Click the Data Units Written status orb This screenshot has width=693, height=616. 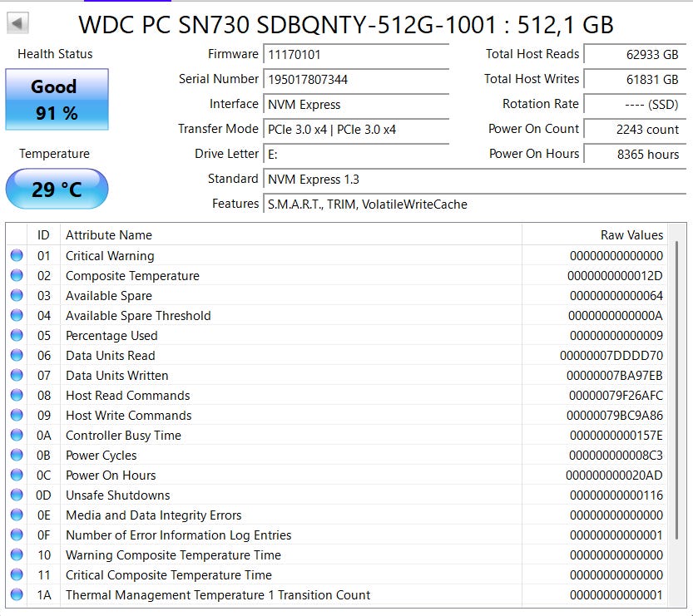[17, 376]
